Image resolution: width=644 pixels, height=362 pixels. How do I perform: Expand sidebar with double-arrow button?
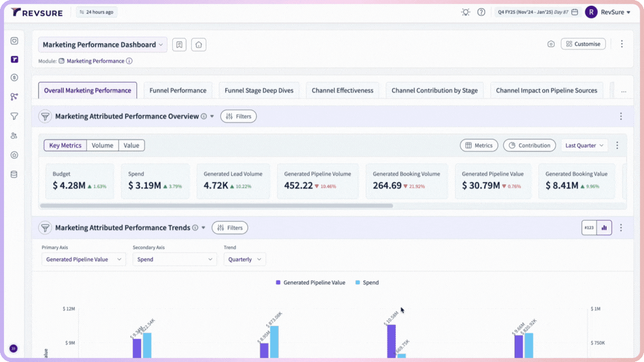[x=13, y=349]
